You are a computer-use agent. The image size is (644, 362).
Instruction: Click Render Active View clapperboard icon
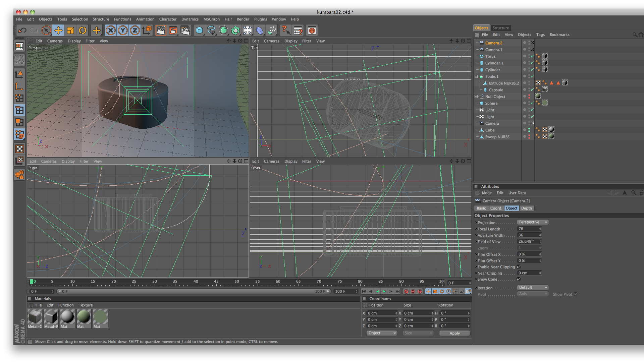tap(161, 31)
